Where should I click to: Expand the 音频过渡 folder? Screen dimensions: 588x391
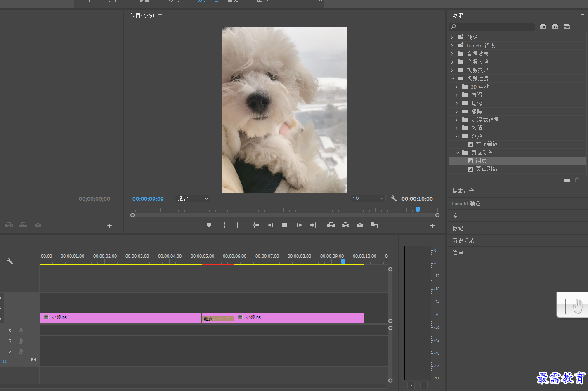click(452, 62)
